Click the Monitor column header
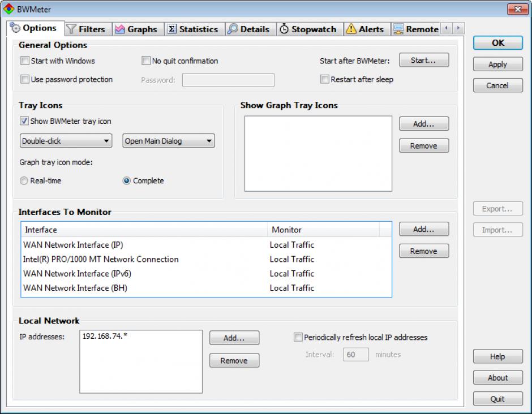The height and width of the screenshot is (414, 532). point(323,230)
